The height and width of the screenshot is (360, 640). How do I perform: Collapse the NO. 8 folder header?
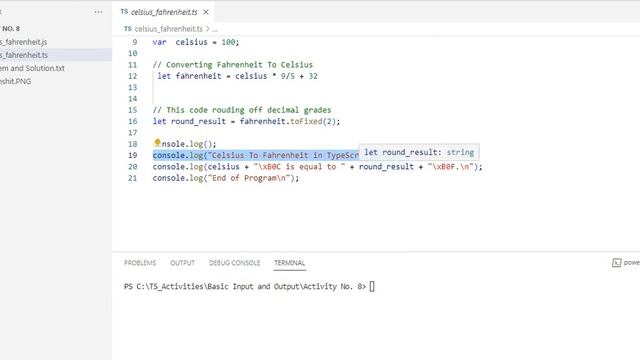click(x=11, y=29)
